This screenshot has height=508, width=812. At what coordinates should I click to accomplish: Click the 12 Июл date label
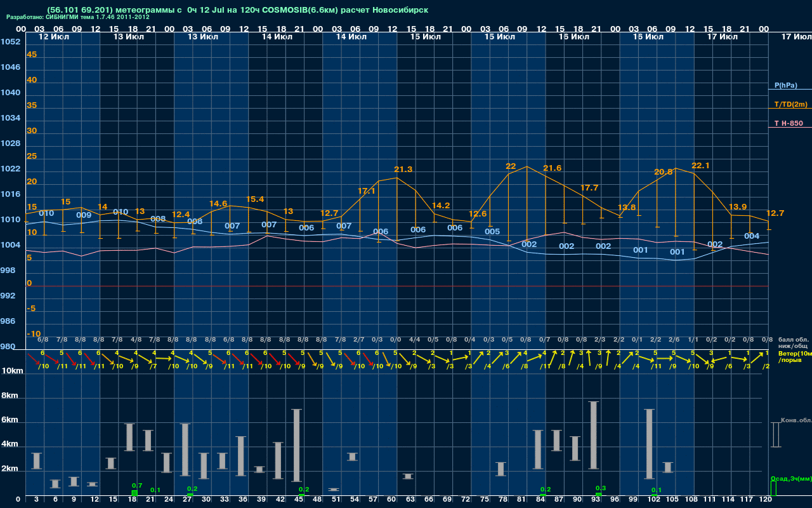(54, 37)
